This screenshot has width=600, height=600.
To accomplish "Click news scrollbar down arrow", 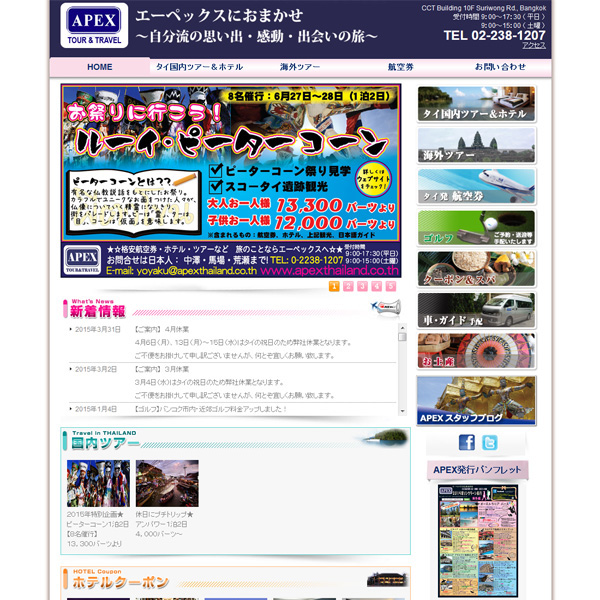I will tap(402, 411).
